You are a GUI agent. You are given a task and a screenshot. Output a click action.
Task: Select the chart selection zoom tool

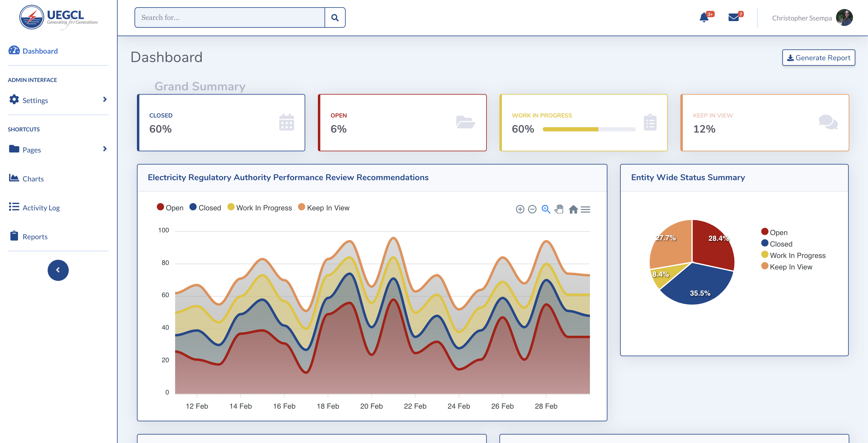(x=546, y=209)
